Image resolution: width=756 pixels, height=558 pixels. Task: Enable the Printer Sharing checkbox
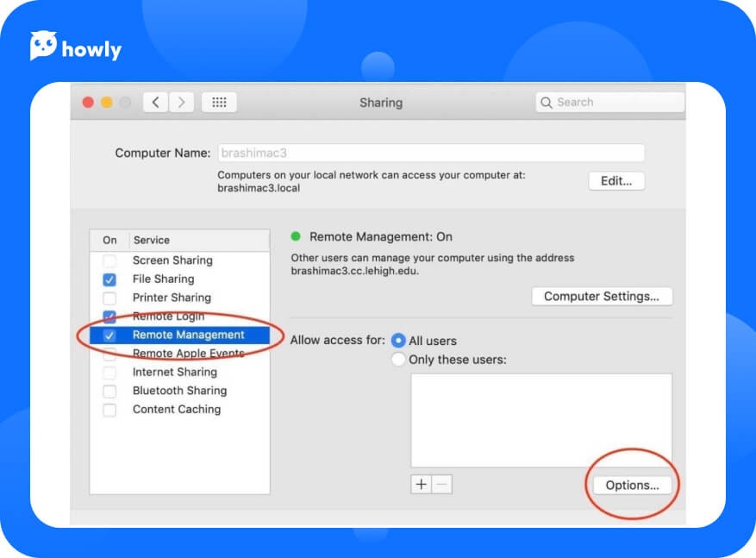pyautogui.click(x=109, y=298)
